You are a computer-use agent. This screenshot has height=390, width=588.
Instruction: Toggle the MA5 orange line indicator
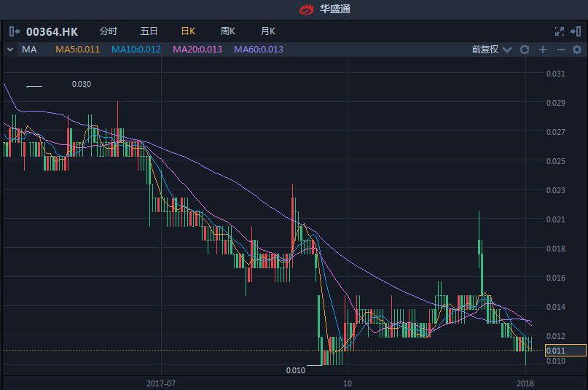77,50
